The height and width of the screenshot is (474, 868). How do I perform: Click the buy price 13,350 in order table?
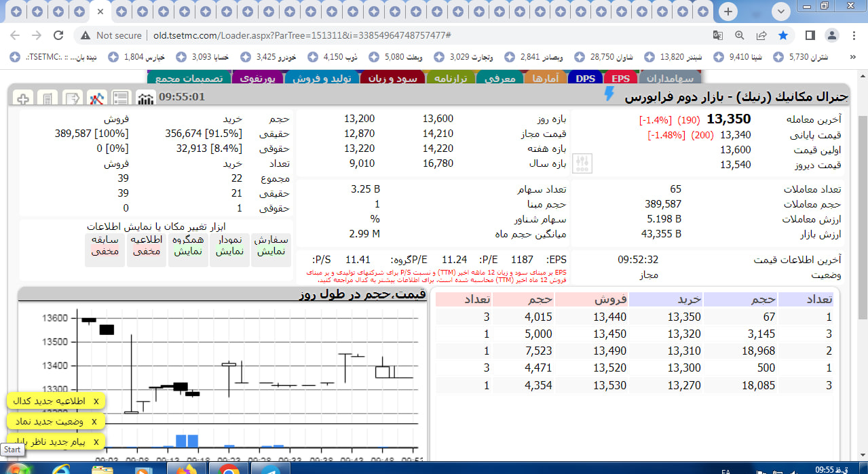[x=684, y=317]
